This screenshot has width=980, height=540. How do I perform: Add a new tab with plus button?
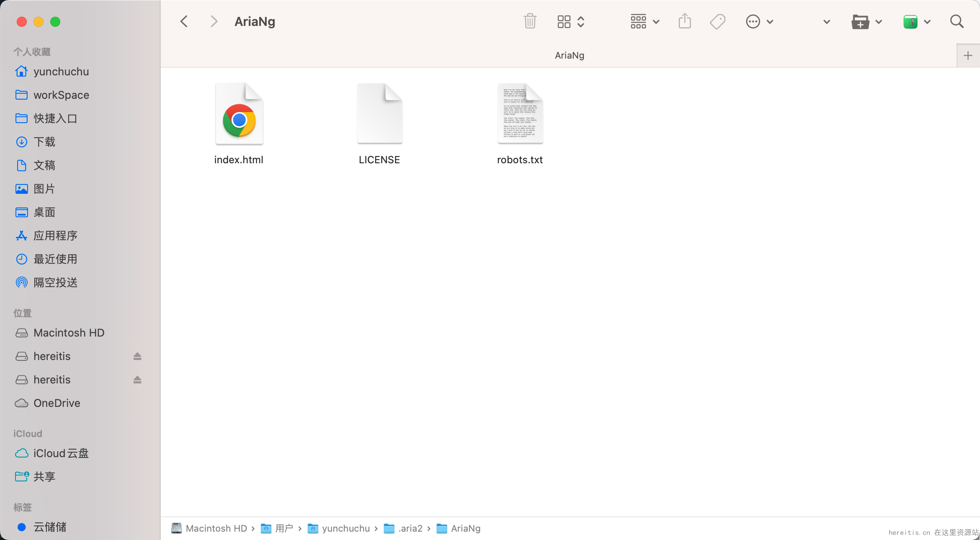[x=968, y=55]
